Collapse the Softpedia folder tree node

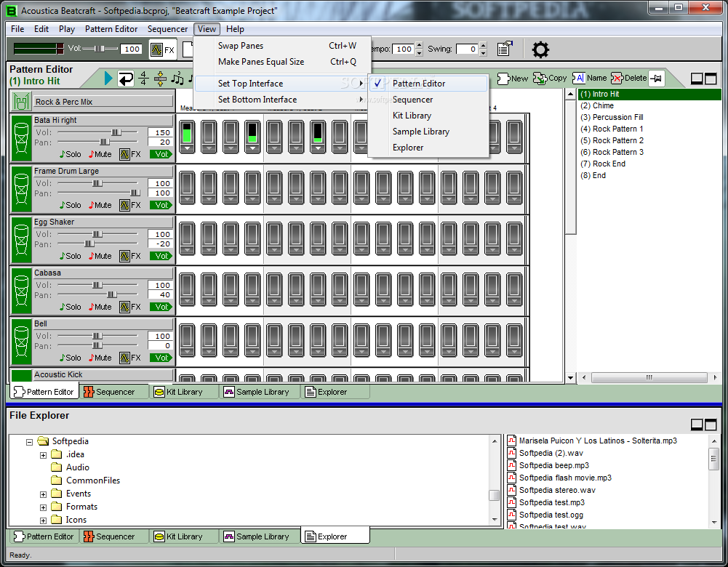(29, 442)
